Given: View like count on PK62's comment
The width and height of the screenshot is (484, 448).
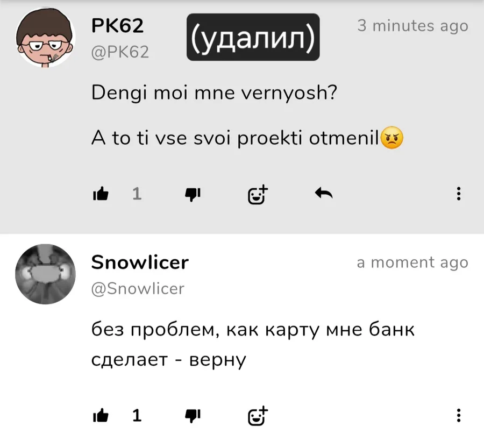Looking at the screenshot, I should click(x=137, y=194).
